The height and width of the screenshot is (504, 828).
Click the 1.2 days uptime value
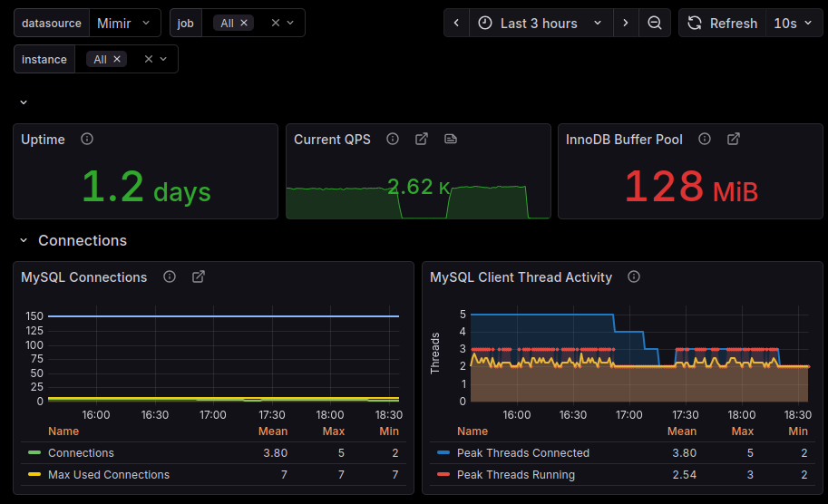[146, 187]
